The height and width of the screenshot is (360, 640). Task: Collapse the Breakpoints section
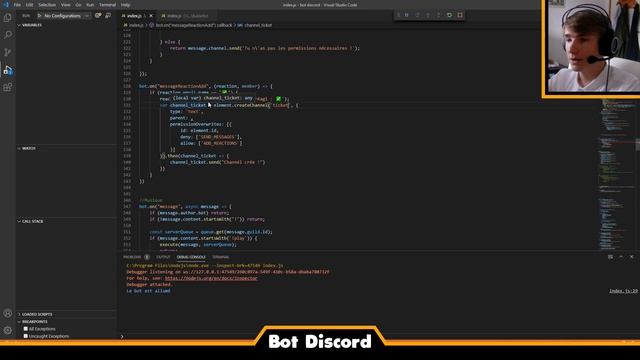pos(34,322)
